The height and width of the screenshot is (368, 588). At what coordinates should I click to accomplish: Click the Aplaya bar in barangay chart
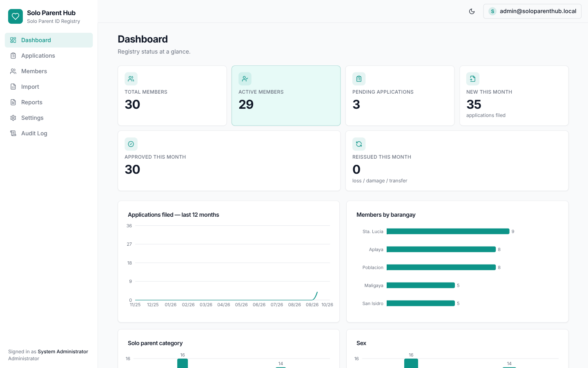[441, 249]
